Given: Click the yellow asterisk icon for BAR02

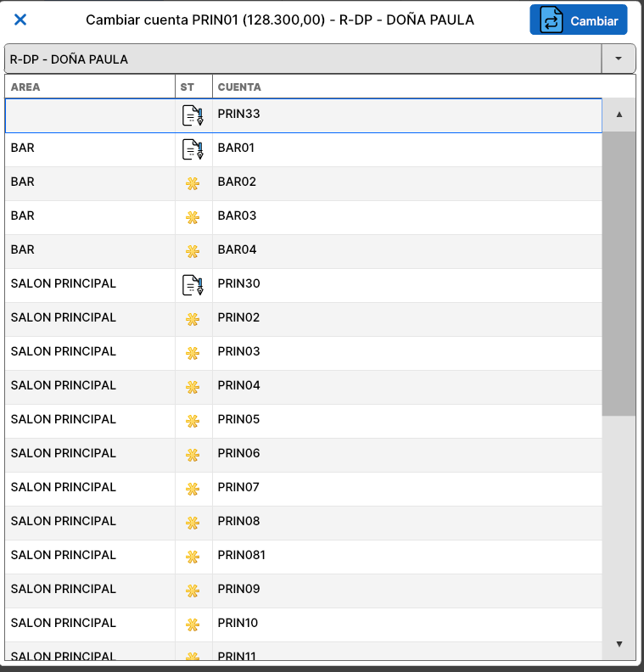Looking at the screenshot, I should pyautogui.click(x=193, y=183).
